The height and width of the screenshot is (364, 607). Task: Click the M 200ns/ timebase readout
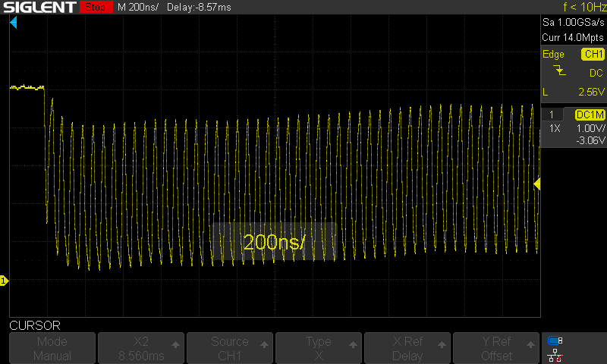138,7
